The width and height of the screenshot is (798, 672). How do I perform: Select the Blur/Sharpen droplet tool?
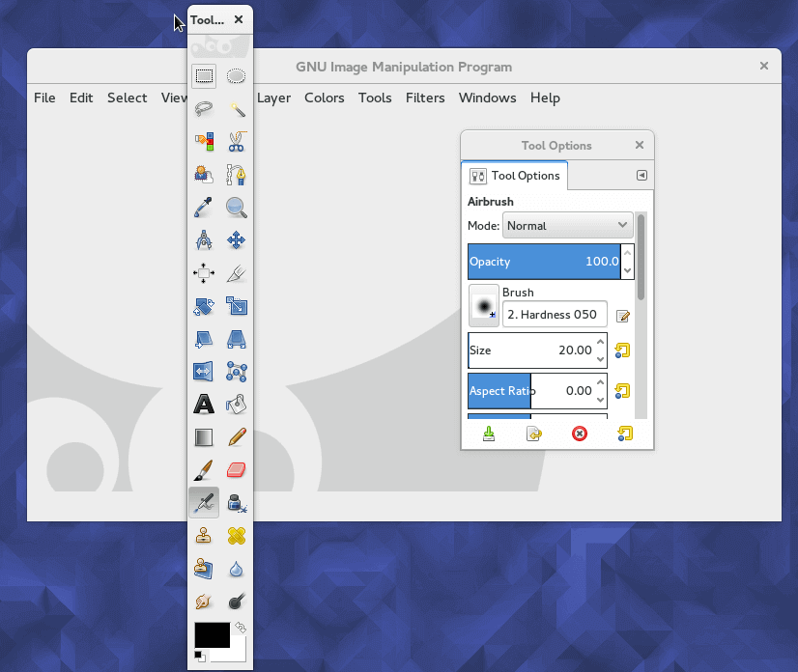pyautogui.click(x=236, y=569)
